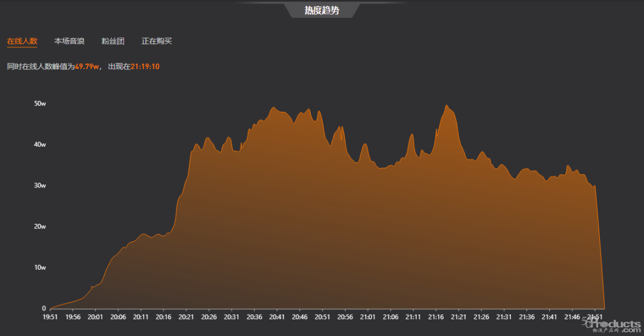Image resolution: width=644 pixels, height=336 pixels.
Task: Click the 20:41 x-axis time label
Action: pos(277,317)
